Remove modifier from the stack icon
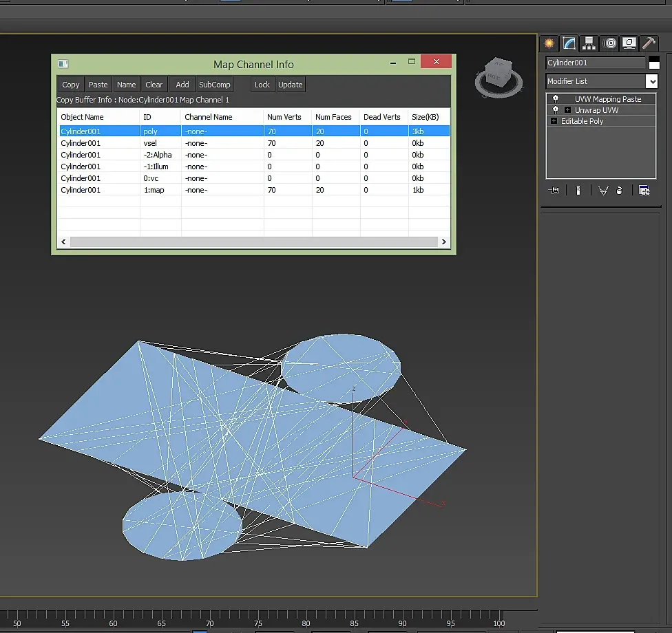This screenshot has width=672, height=633. click(619, 190)
